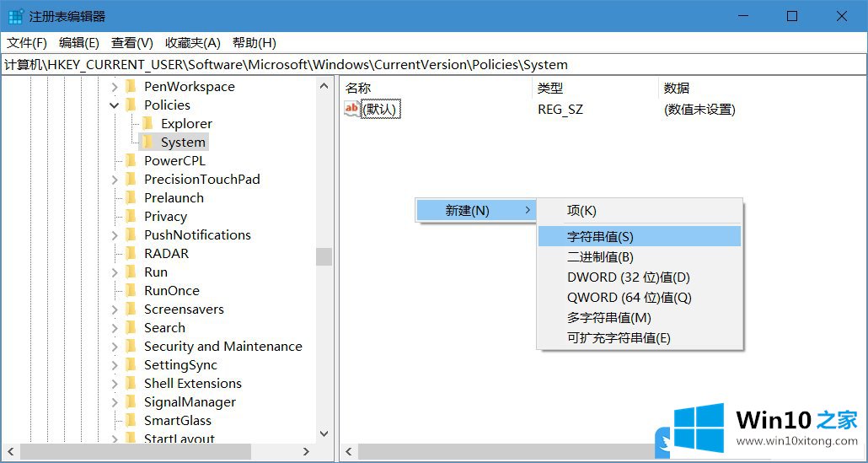Select the Security and Maintenance key
Image resolution: width=868 pixels, height=463 pixels.
[223, 347]
